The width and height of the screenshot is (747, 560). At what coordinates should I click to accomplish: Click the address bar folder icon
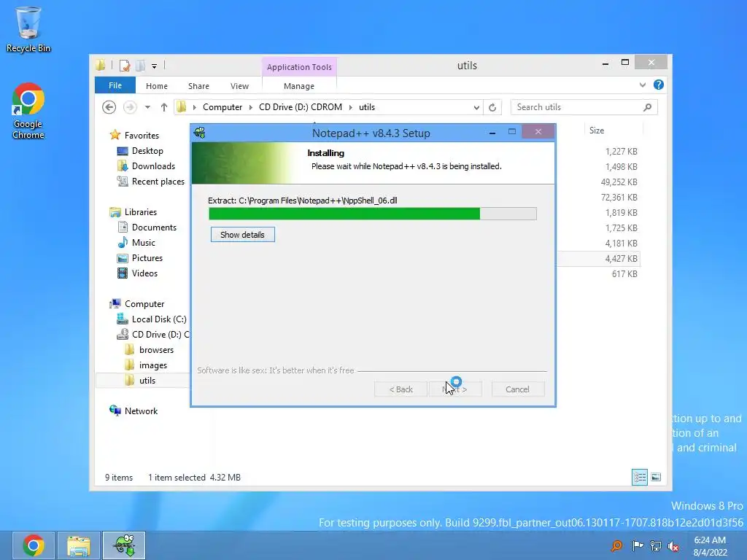[x=181, y=107]
